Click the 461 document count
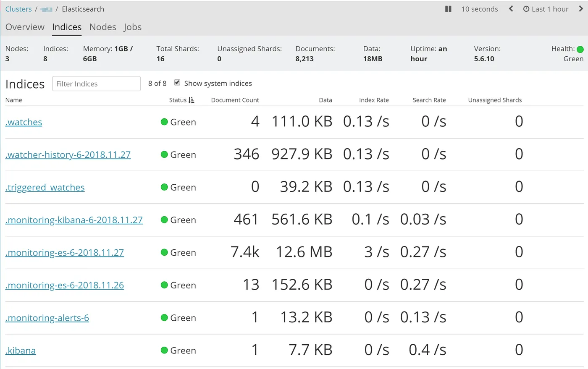The image size is (588, 369). tap(246, 219)
